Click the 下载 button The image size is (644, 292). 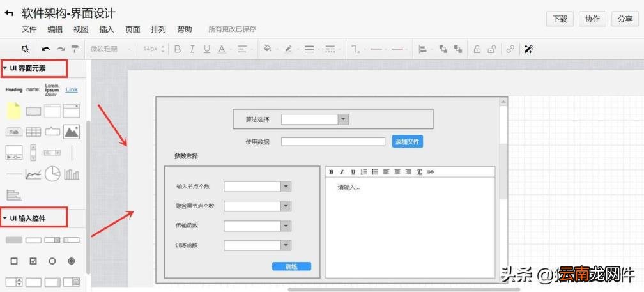pos(560,19)
